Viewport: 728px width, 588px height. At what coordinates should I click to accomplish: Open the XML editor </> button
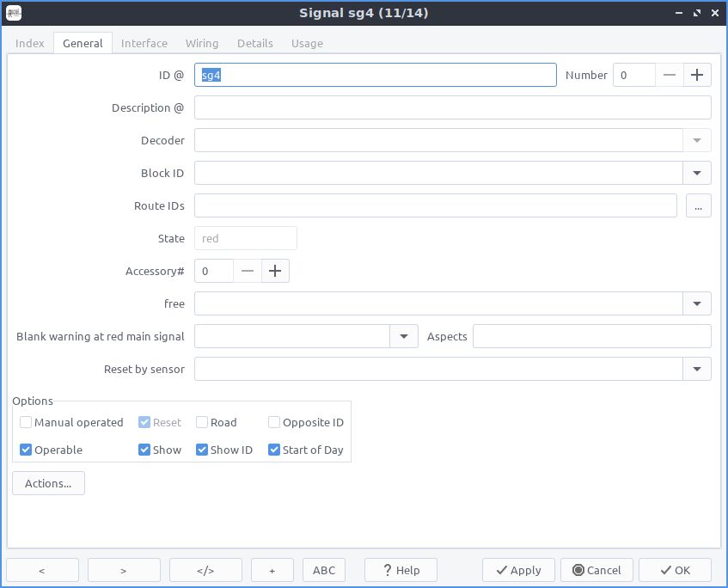(205, 570)
